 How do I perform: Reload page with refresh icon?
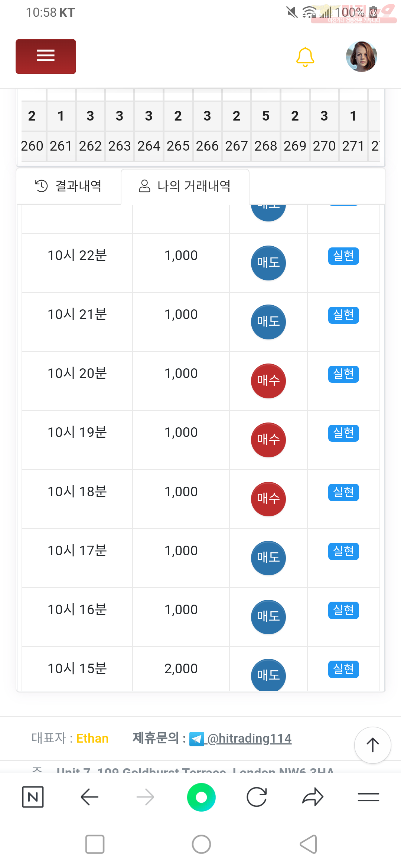[x=257, y=797]
